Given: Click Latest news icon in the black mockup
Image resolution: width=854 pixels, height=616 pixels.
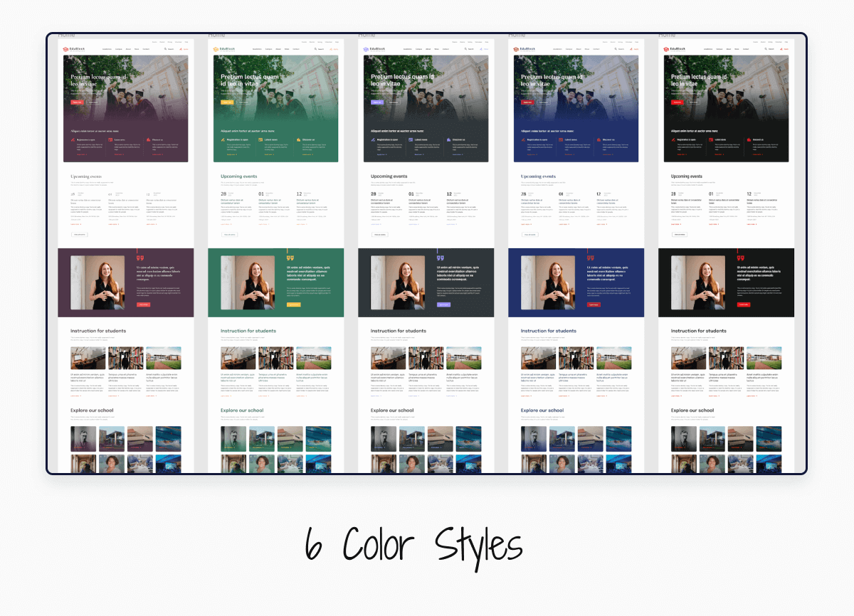Looking at the screenshot, I should [x=711, y=140].
